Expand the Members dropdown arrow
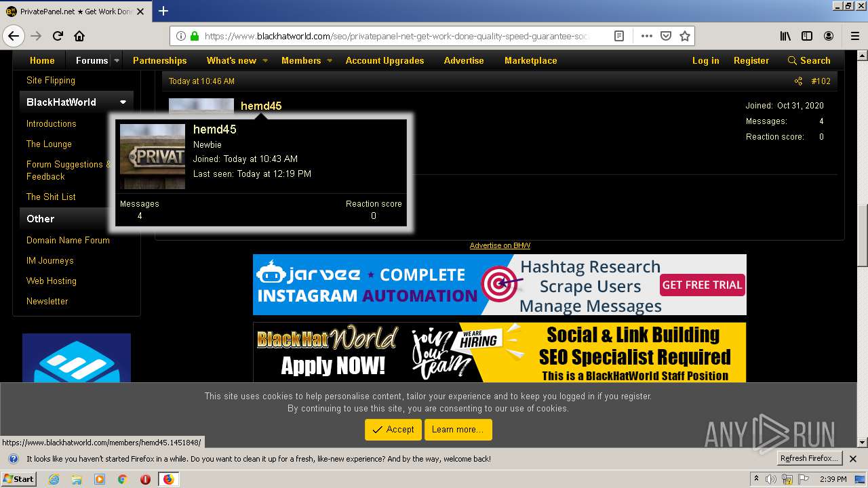The height and width of the screenshot is (488, 868). pos(330,60)
